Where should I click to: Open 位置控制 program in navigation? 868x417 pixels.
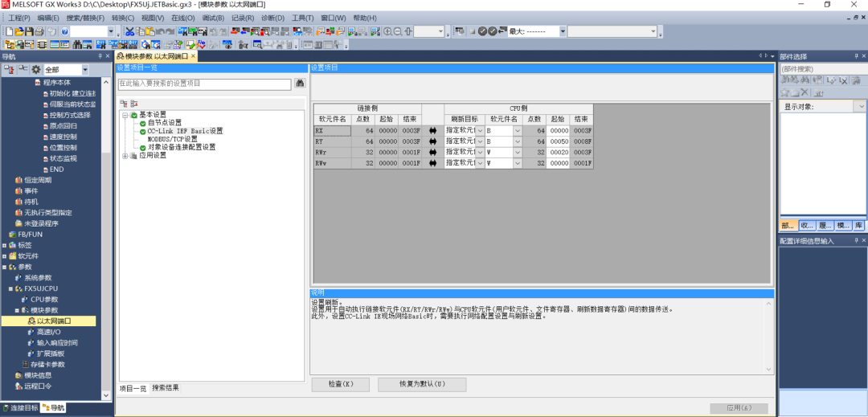pyautogui.click(x=63, y=148)
